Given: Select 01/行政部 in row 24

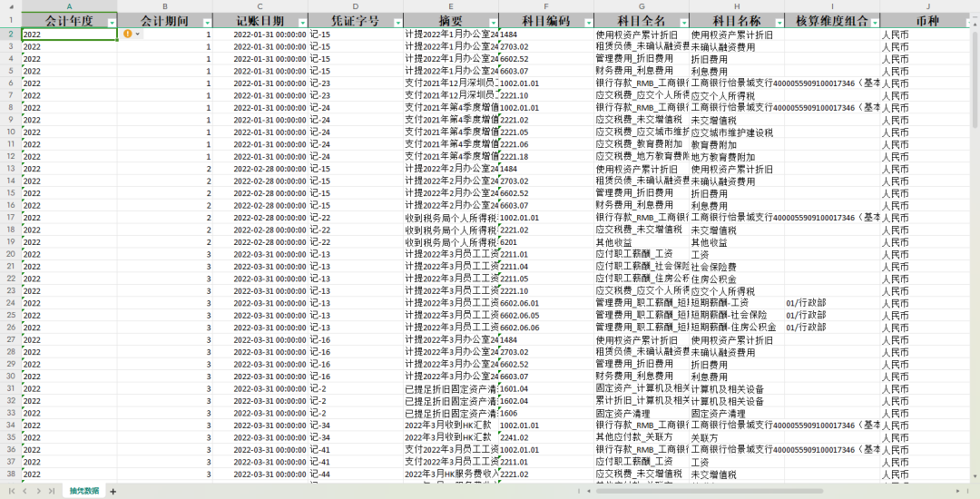Looking at the screenshot, I should tap(832, 303).
